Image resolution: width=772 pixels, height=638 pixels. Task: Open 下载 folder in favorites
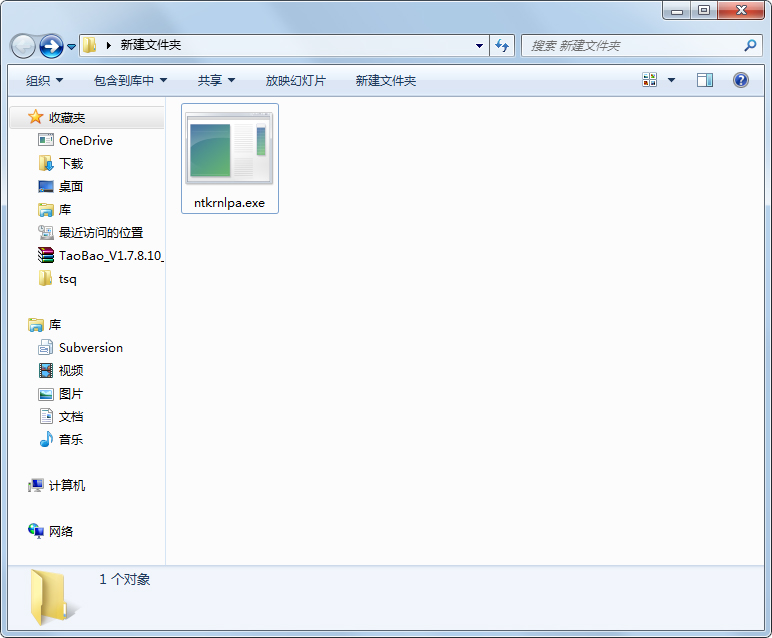[x=71, y=163]
